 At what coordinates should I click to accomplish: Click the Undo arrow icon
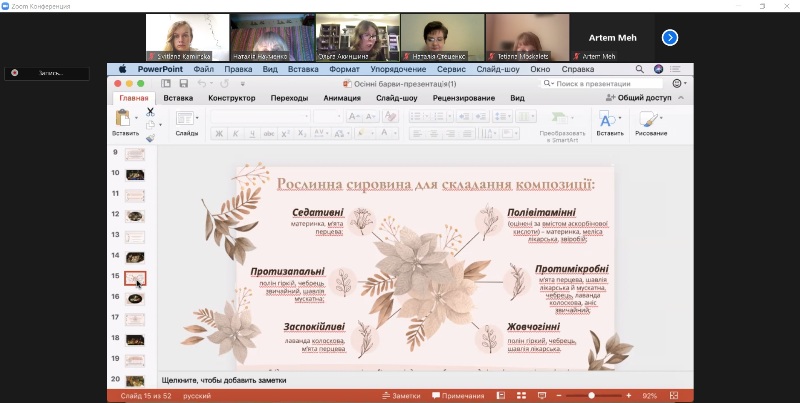[x=201, y=84]
